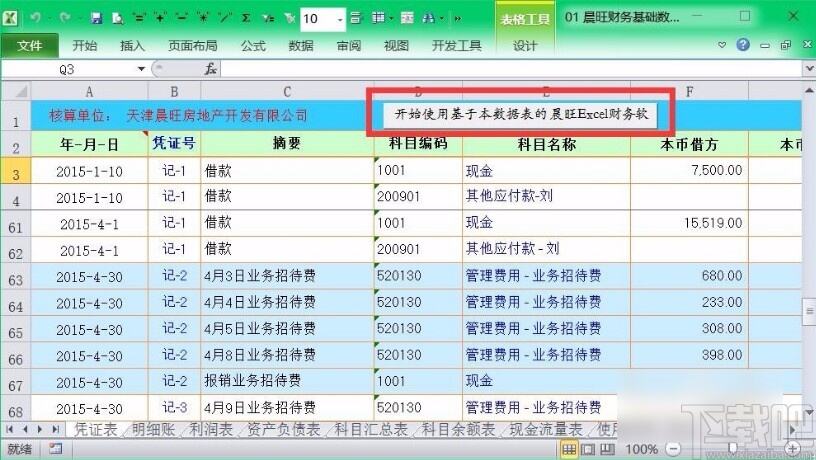Open the 公式 ribbon tab
Screen dimensions: 816x460
coord(253,46)
